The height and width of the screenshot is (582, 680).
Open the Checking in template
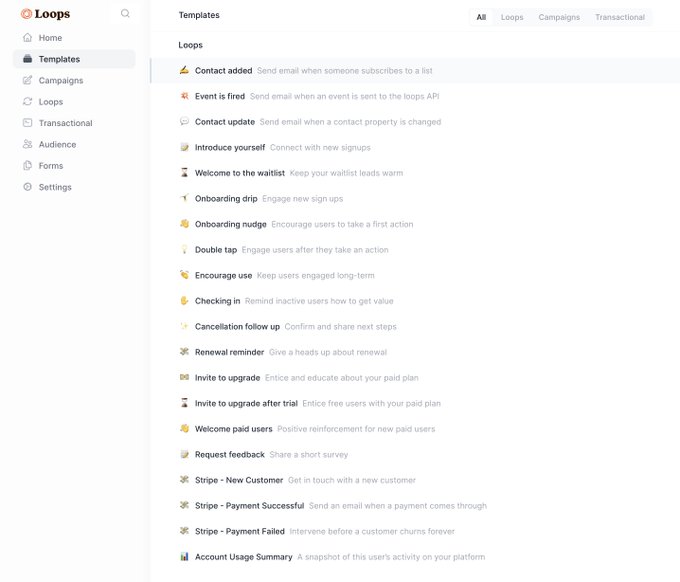(415, 301)
